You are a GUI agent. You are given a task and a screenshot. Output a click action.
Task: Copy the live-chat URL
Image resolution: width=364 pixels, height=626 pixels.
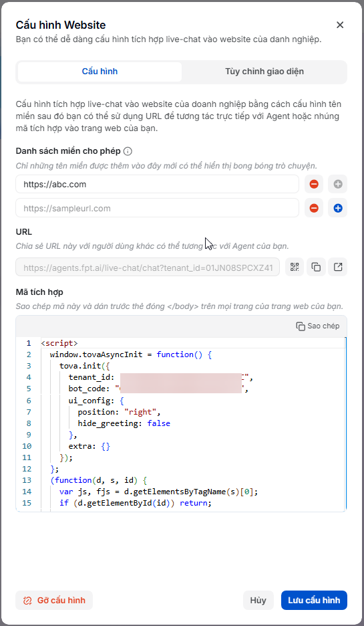tap(316, 267)
